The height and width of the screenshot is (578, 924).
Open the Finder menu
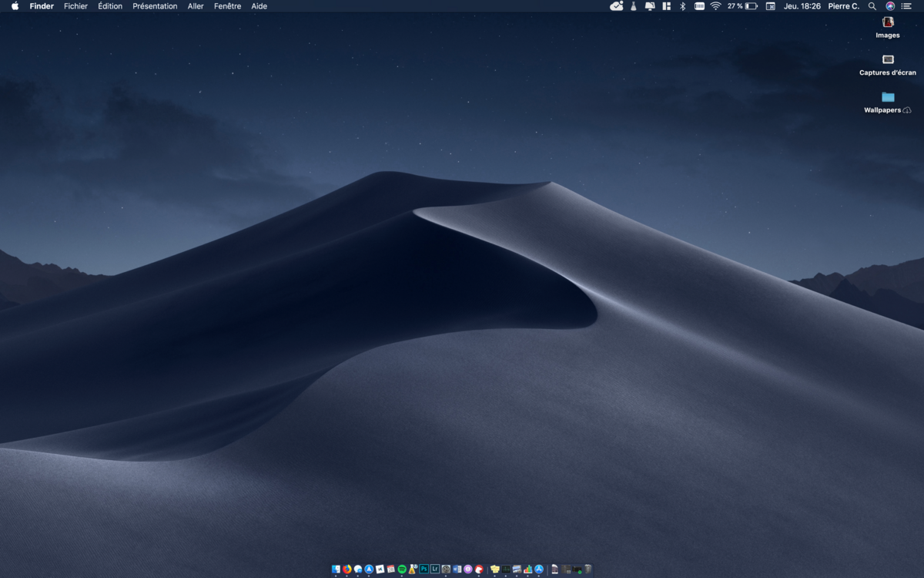(42, 6)
